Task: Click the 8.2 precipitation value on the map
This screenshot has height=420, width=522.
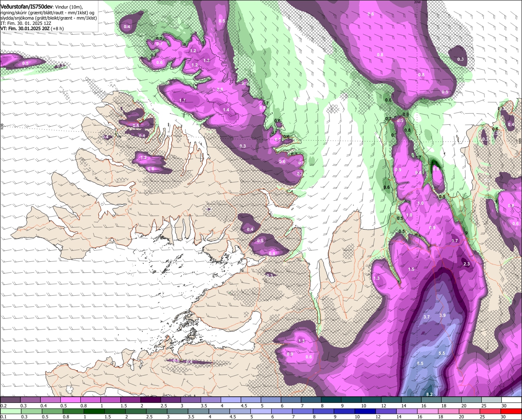Action: [x=429, y=394]
